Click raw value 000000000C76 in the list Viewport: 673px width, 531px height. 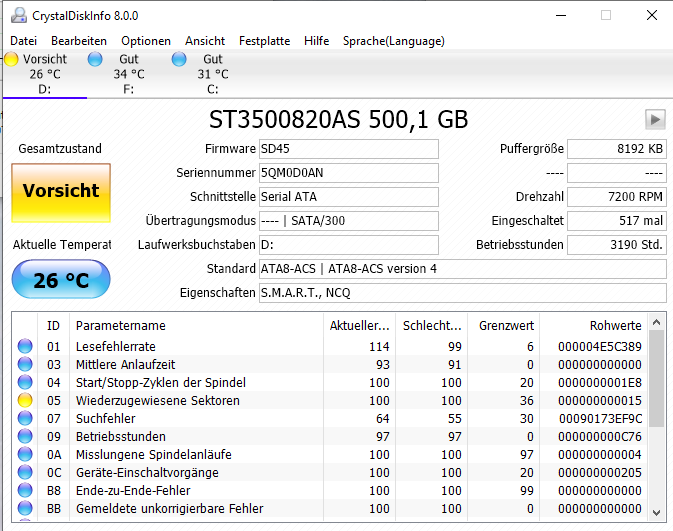[600, 437]
